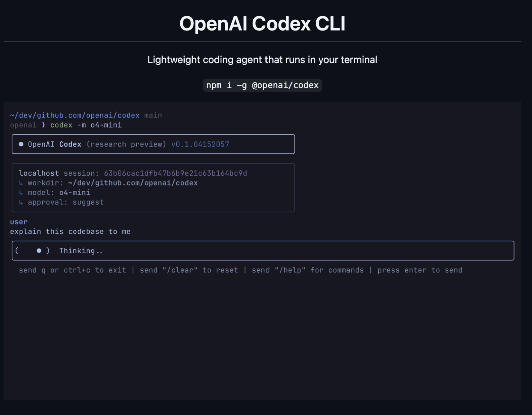Click the "explain this codebase to me" message
532x415 pixels.
coord(70,232)
